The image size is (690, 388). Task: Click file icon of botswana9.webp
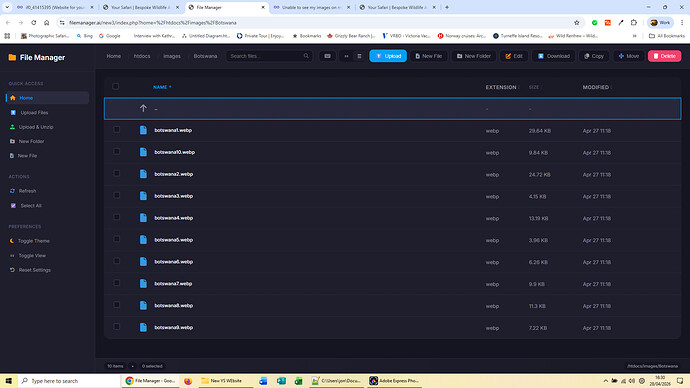[143, 327]
